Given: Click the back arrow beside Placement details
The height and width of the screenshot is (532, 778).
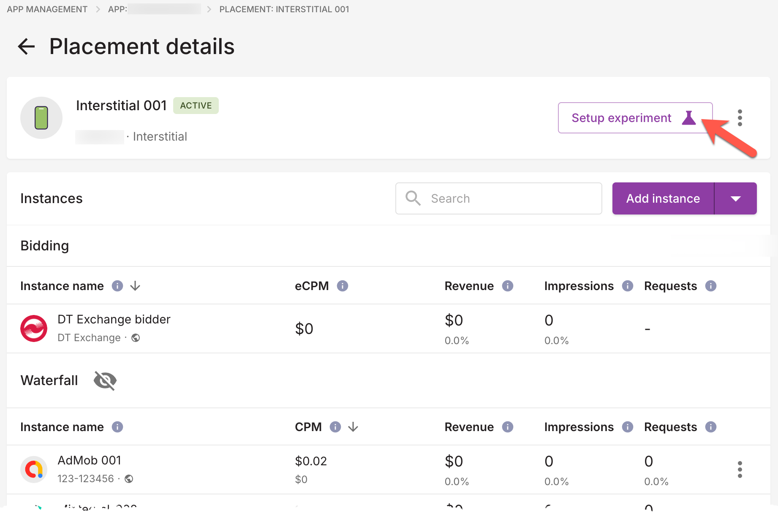Looking at the screenshot, I should pos(26,46).
